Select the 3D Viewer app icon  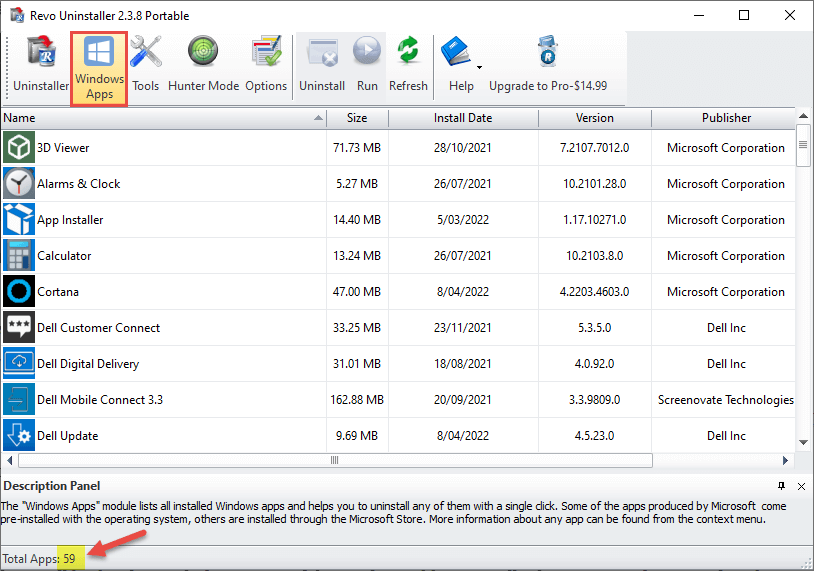[19, 147]
